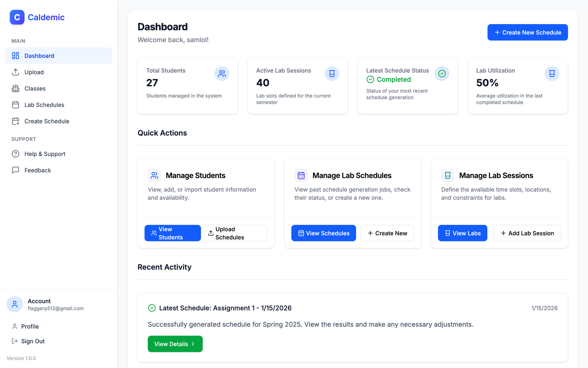The height and width of the screenshot is (368, 588).
Task: Click the Recent Activity heading
Action: coord(164,267)
